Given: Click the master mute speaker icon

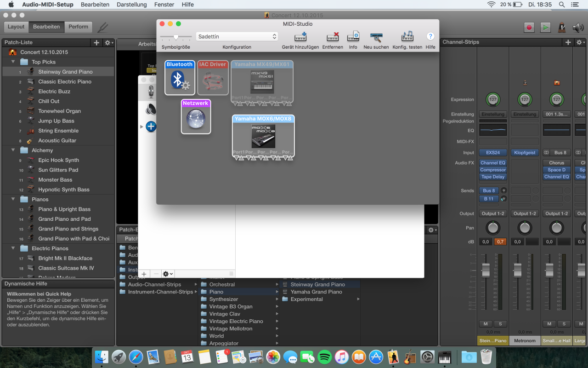Looking at the screenshot, I should tap(578, 27).
